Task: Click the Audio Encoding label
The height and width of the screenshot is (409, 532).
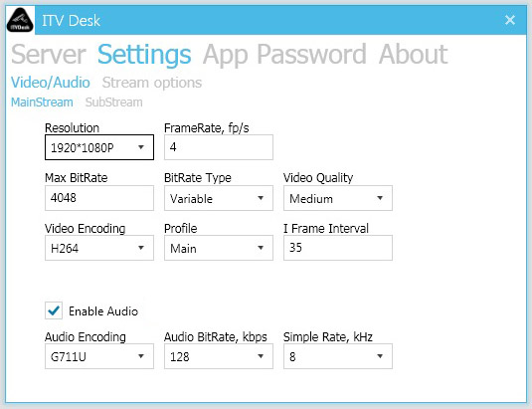Action: pos(86,337)
